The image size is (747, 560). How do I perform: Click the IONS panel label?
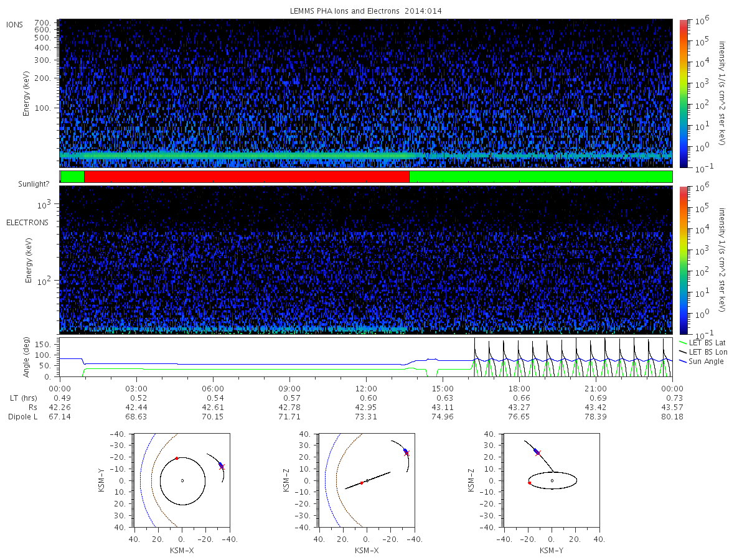point(15,24)
